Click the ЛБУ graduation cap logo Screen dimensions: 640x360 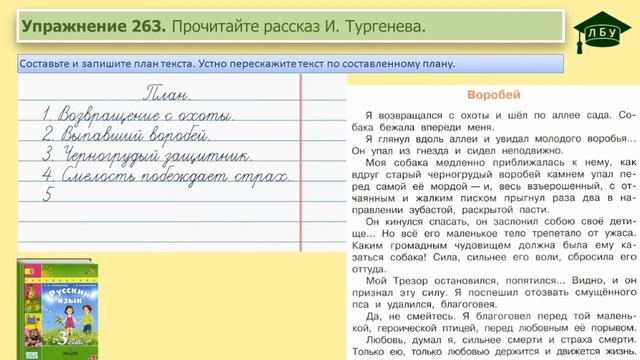[602, 32]
